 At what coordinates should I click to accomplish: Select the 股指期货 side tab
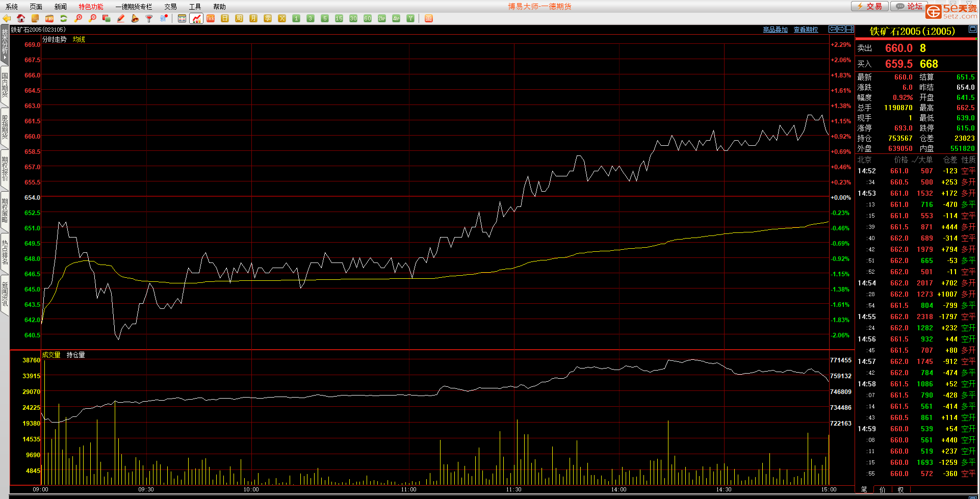pyautogui.click(x=5, y=127)
